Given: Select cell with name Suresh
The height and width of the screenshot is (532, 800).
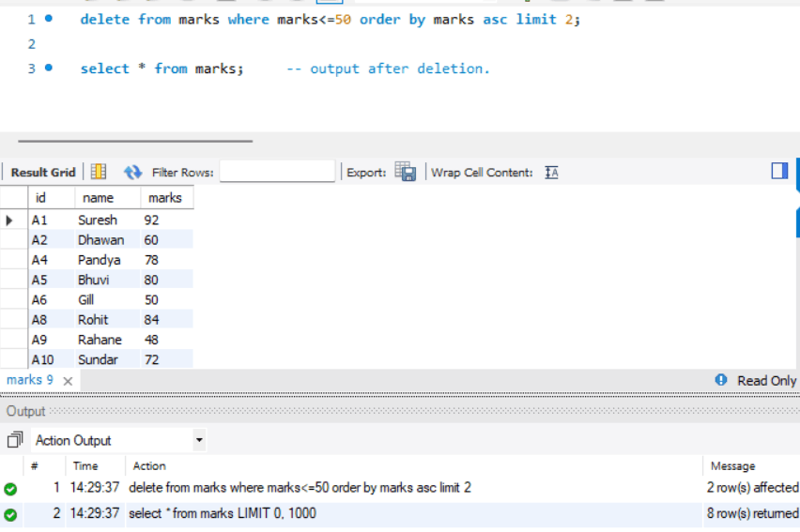Looking at the screenshot, I should point(108,220).
